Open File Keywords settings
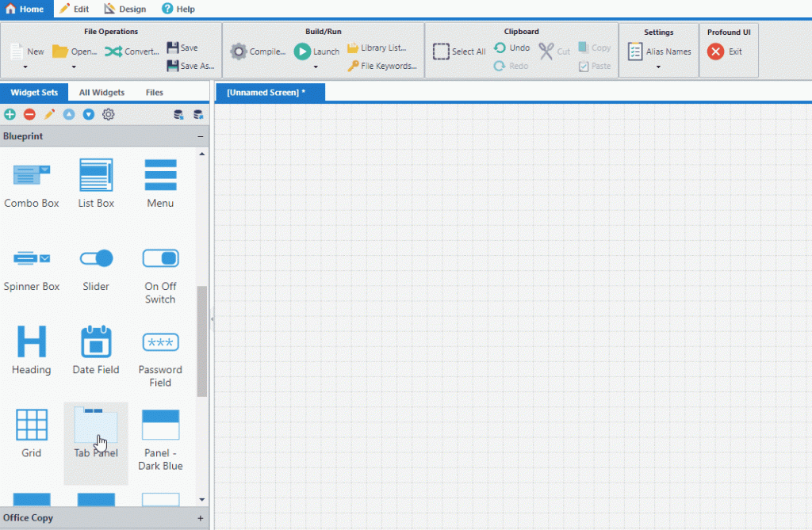This screenshot has height=530, width=812. 382,66
